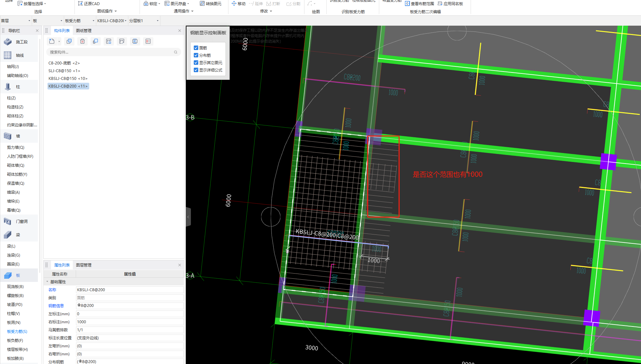Select 板受力筋(S) in navigation tree
Image resolution: width=641 pixels, height=364 pixels.
pyautogui.click(x=17, y=331)
